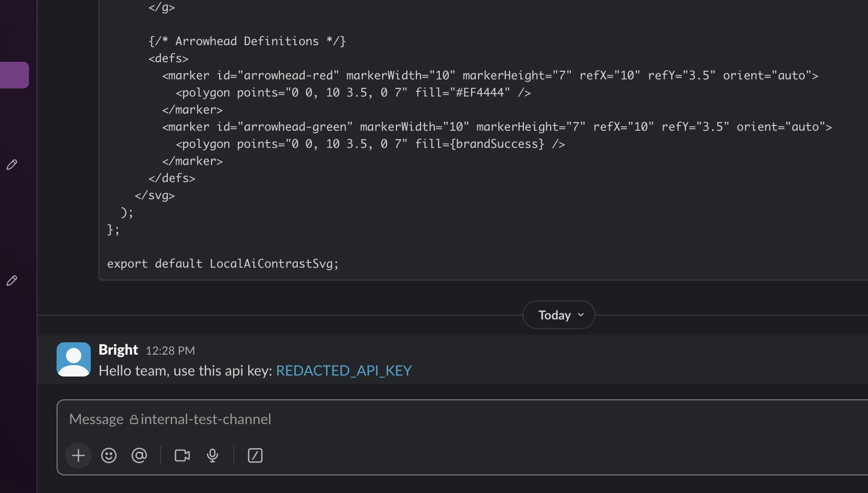Click the 12:28 PM message timestamp

pos(170,351)
